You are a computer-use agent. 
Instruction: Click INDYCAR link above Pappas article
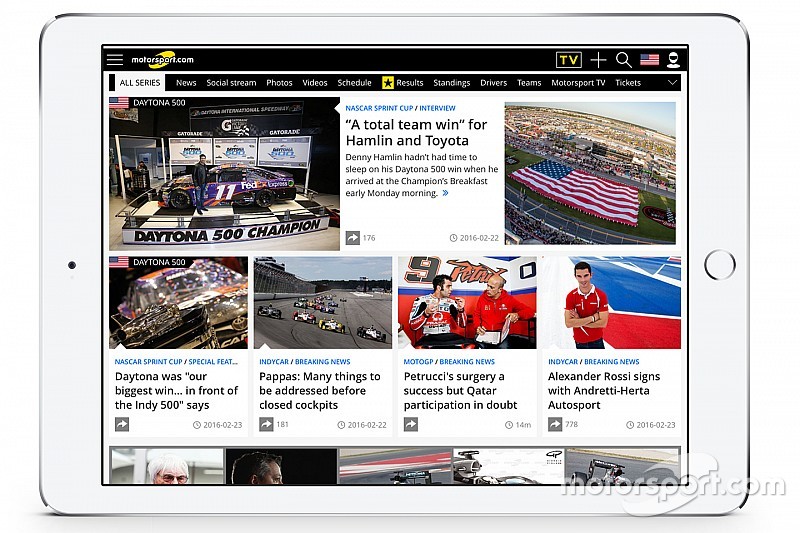(274, 362)
